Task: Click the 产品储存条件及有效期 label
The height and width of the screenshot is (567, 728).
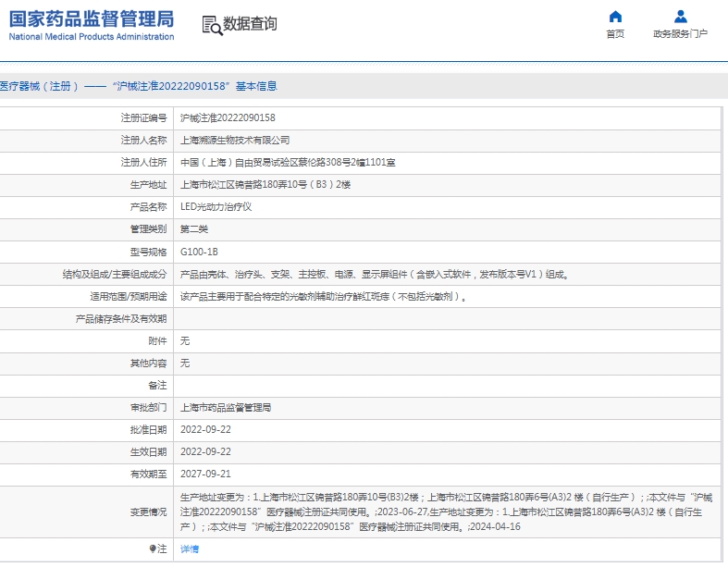Action: tap(121, 318)
